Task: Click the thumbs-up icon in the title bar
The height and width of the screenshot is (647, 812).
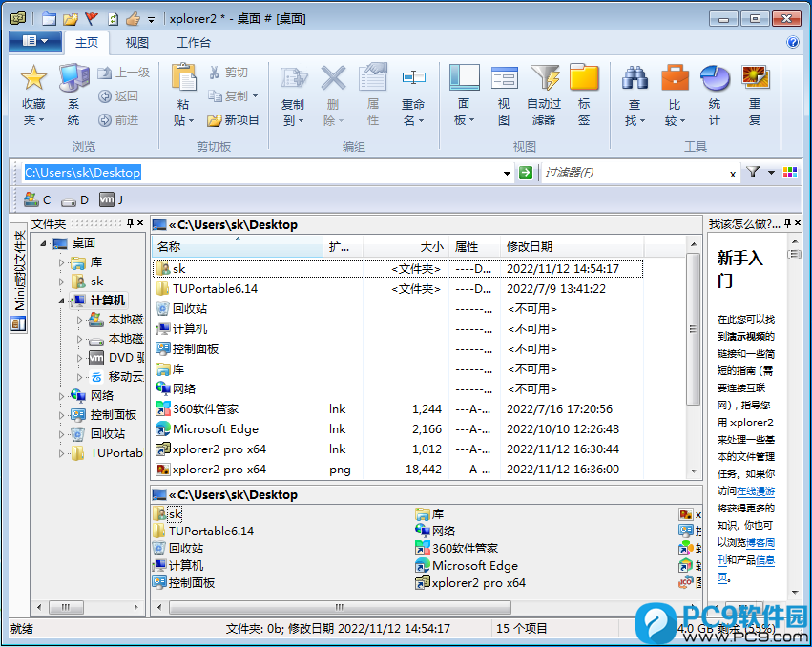Action: click(x=133, y=19)
